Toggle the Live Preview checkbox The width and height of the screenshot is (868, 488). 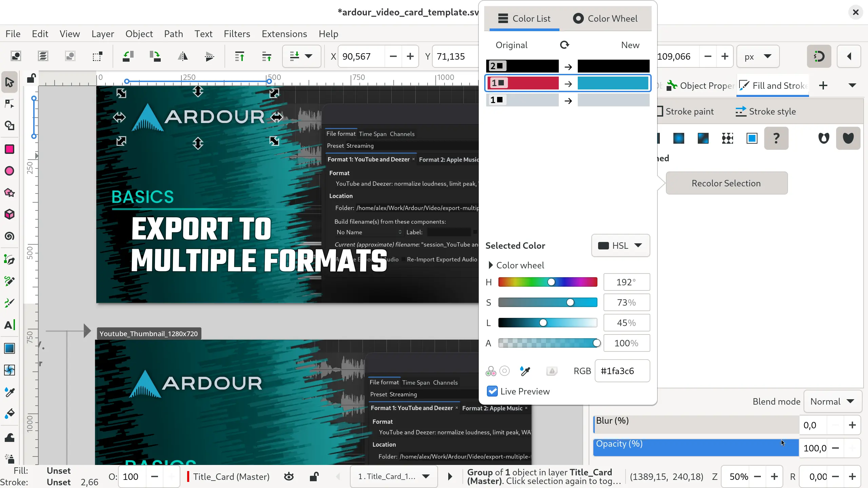point(492,391)
